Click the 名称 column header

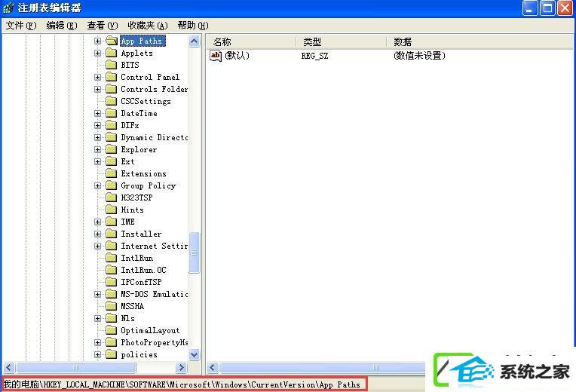click(222, 42)
